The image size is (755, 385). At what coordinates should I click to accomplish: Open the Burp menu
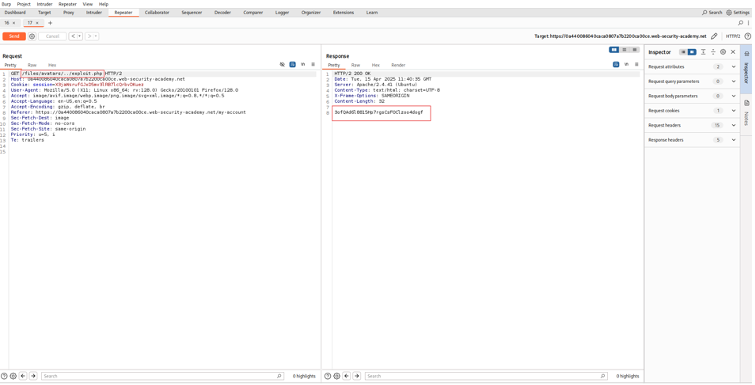[x=6, y=4]
